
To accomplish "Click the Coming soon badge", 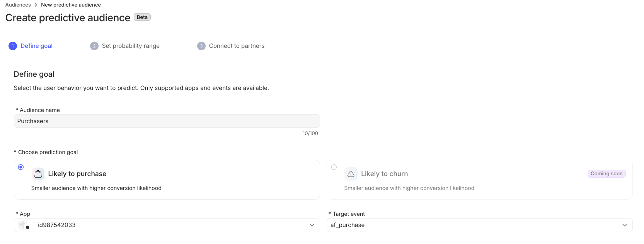I will coord(607,174).
